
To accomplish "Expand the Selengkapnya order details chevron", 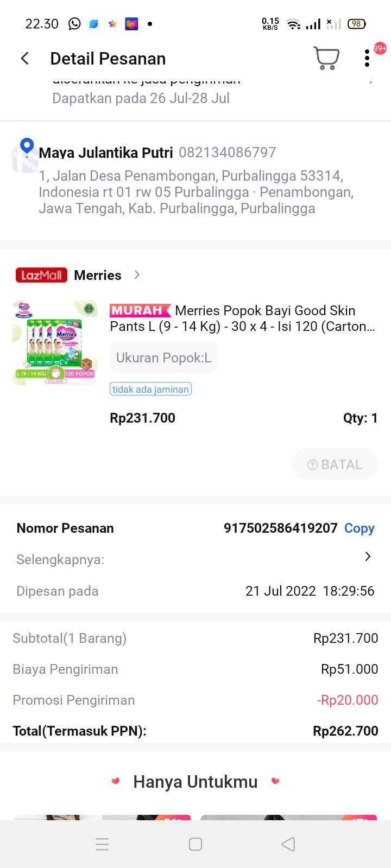I will tap(368, 557).
